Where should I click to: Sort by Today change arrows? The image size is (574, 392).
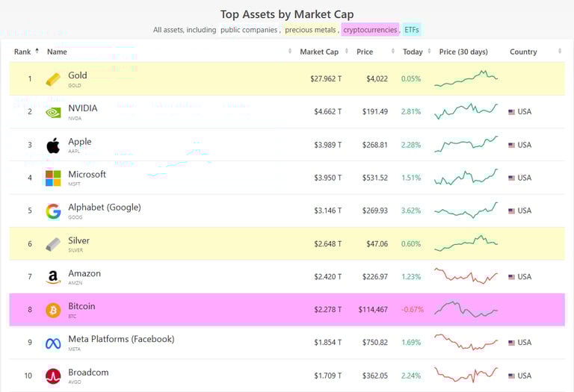(429, 52)
